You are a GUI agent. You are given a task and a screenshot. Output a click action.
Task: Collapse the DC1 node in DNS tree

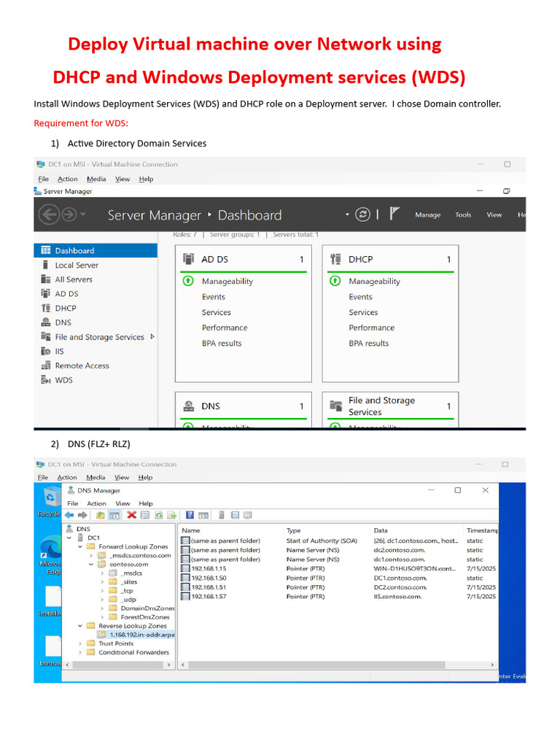69,538
